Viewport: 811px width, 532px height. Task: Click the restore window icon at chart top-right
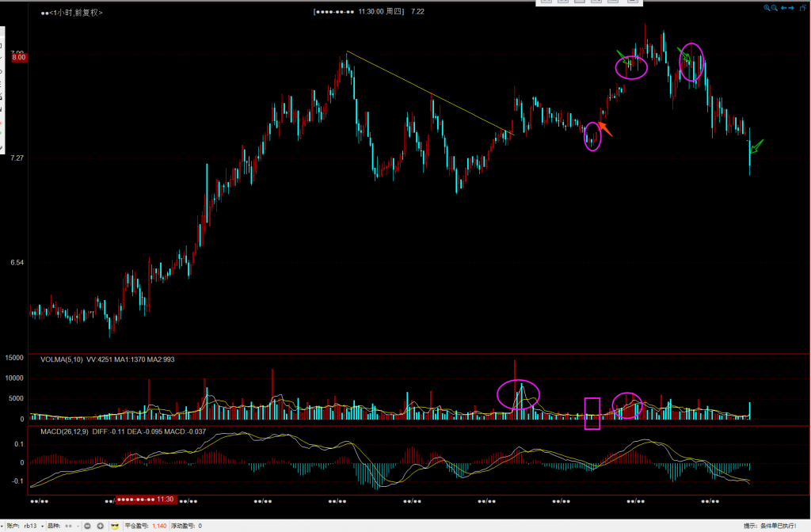coord(803,8)
